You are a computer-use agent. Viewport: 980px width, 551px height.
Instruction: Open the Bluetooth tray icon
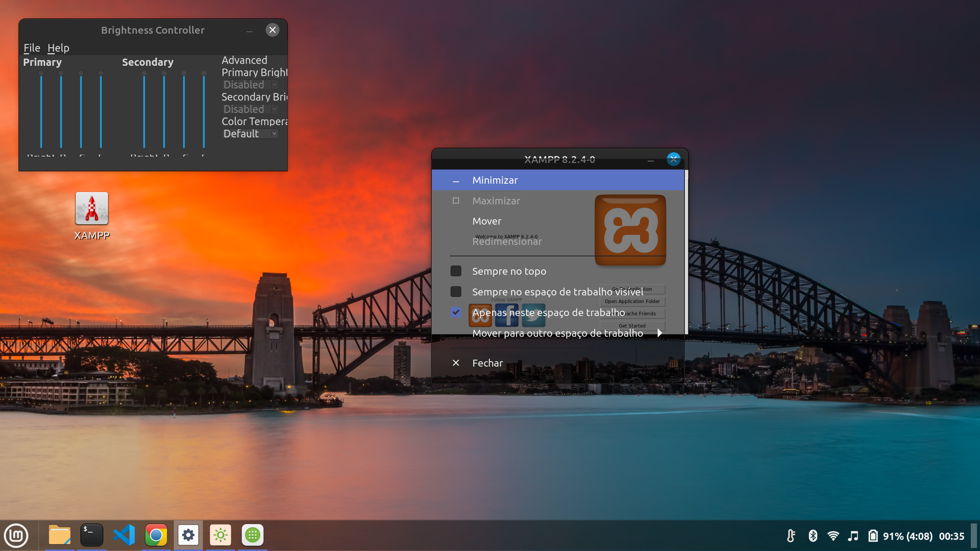(813, 536)
